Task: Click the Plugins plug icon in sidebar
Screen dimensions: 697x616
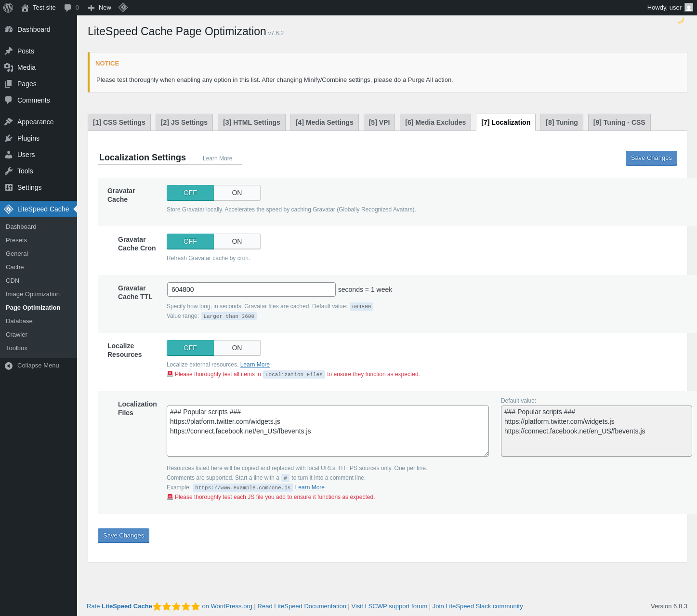Action: click(9, 138)
